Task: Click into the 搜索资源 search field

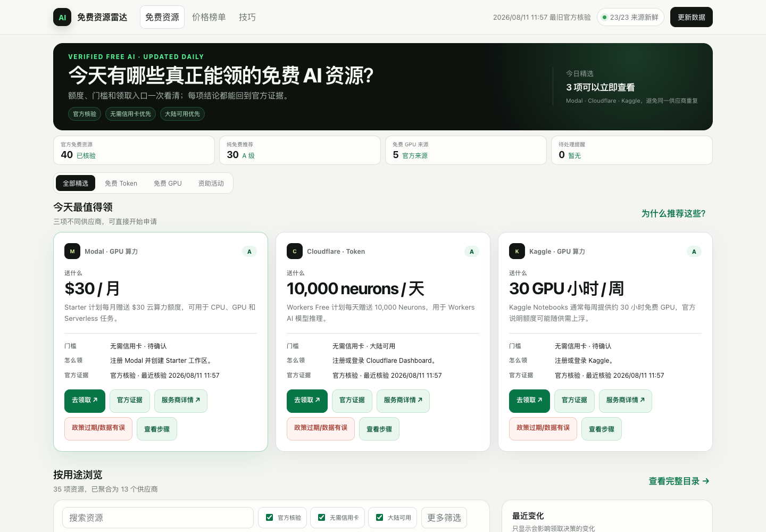Action: click(x=158, y=518)
